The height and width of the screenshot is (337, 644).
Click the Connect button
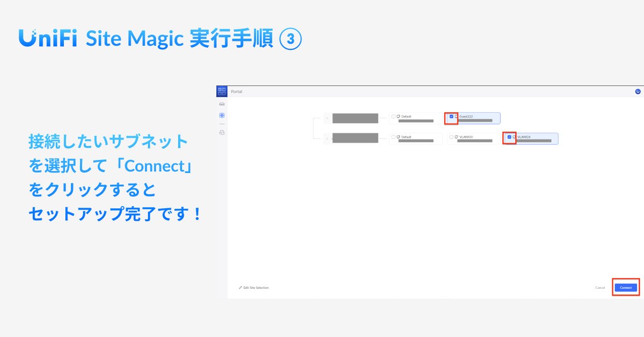(625, 287)
